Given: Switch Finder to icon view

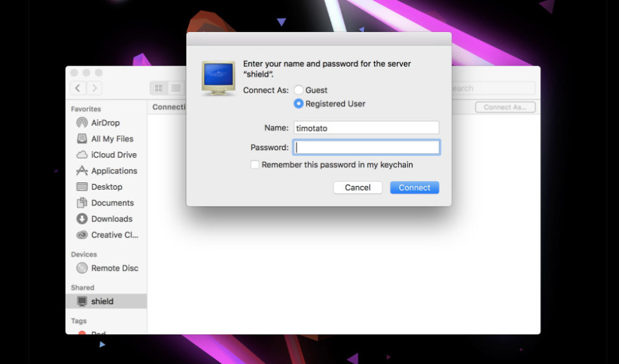Looking at the screenshot, I should [x=159, y=88].
